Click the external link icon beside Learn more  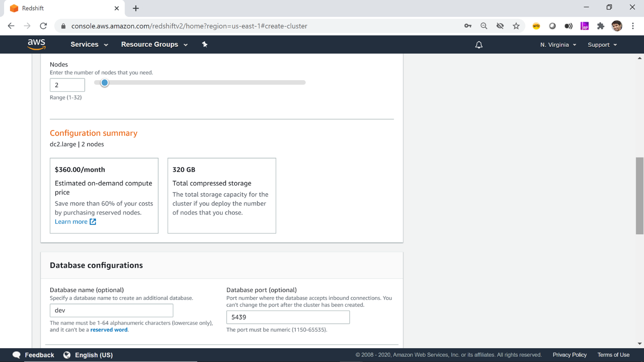93,222
